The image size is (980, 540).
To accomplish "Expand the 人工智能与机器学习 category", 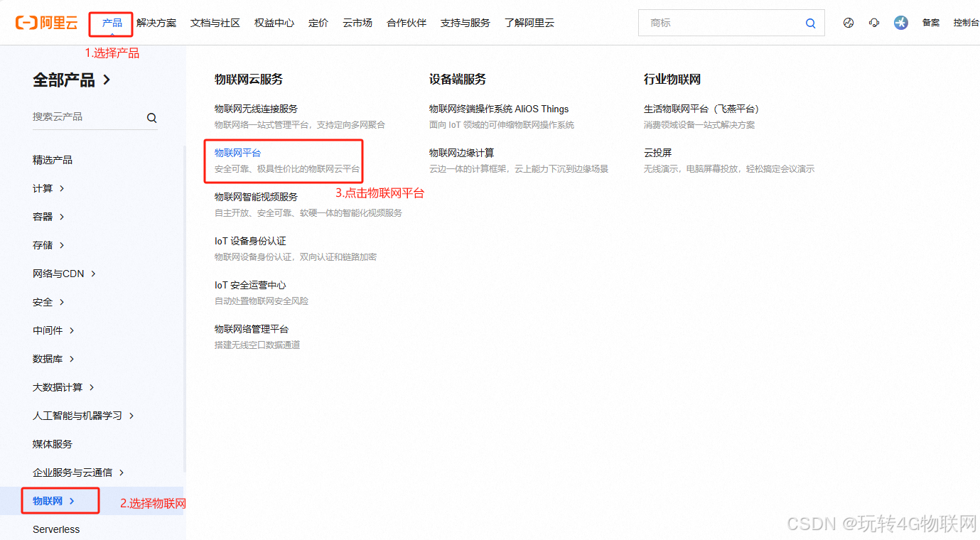I will pos(83,416).
